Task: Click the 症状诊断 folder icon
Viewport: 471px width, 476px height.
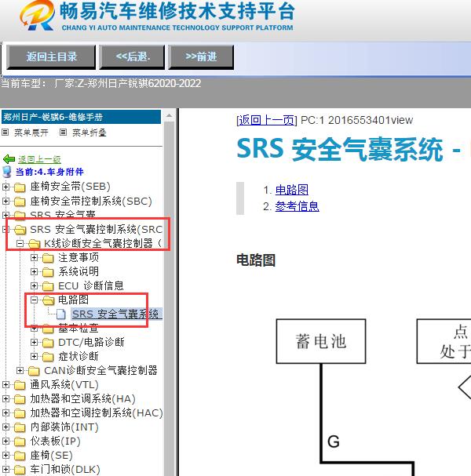Action: [x=48, y=357]
